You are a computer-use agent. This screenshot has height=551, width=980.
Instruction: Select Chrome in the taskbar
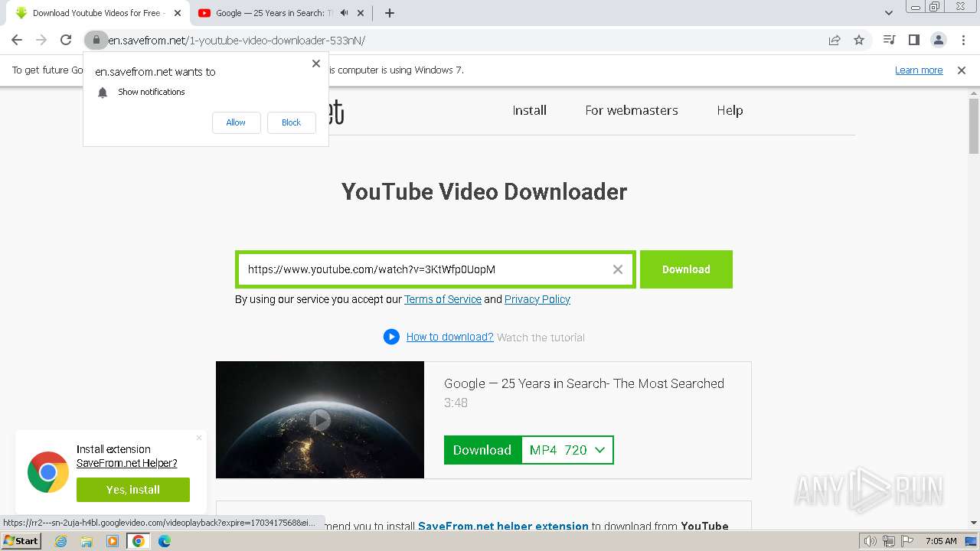[138, 541]
